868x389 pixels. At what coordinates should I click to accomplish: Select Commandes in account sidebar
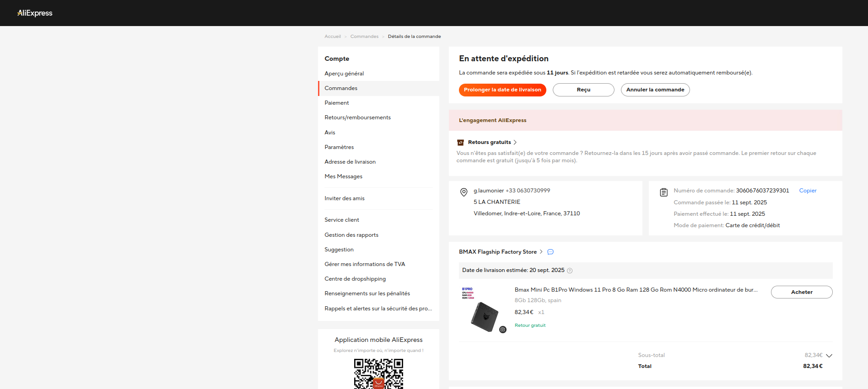pos(341,88)
